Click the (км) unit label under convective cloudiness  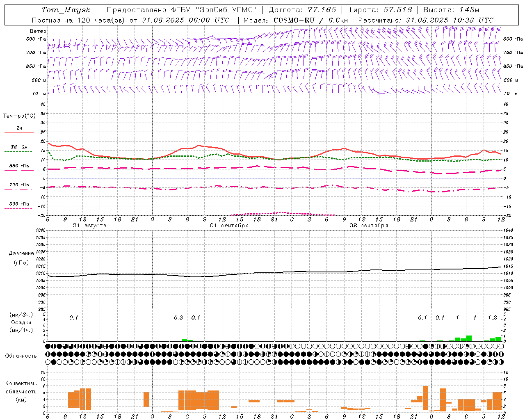pyautogui.click(x=21, y=399)
